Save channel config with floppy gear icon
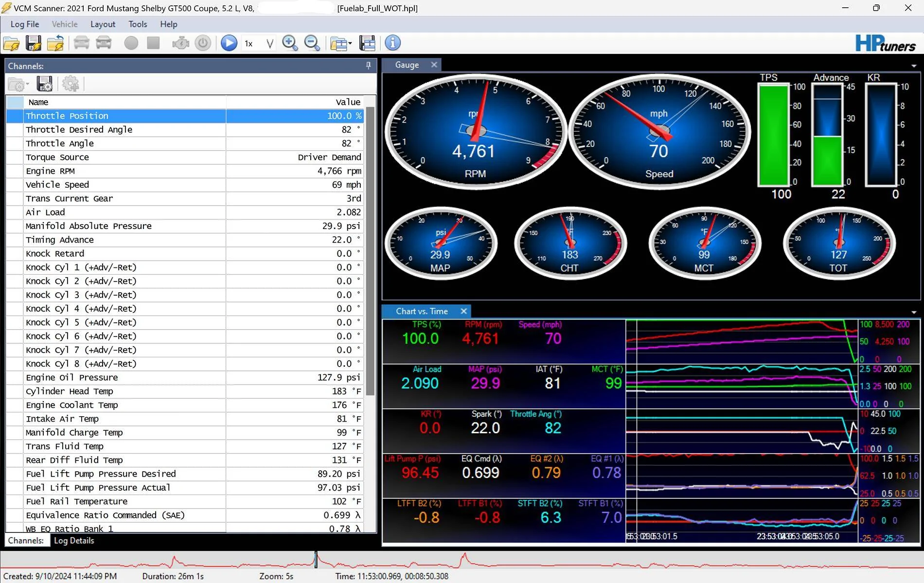The image size is (924, 583). coord(44,84)
